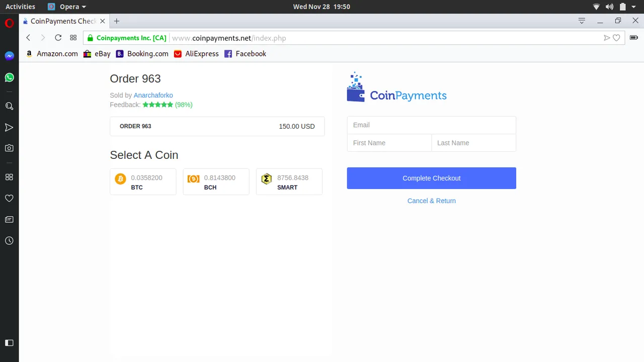
Task: Click the CoinPayments logo
Action: 396,87
